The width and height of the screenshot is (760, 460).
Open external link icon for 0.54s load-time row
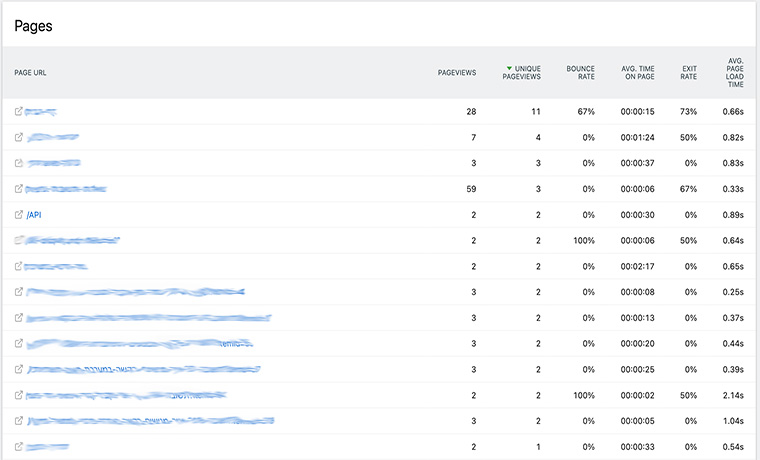coord(19,448)
